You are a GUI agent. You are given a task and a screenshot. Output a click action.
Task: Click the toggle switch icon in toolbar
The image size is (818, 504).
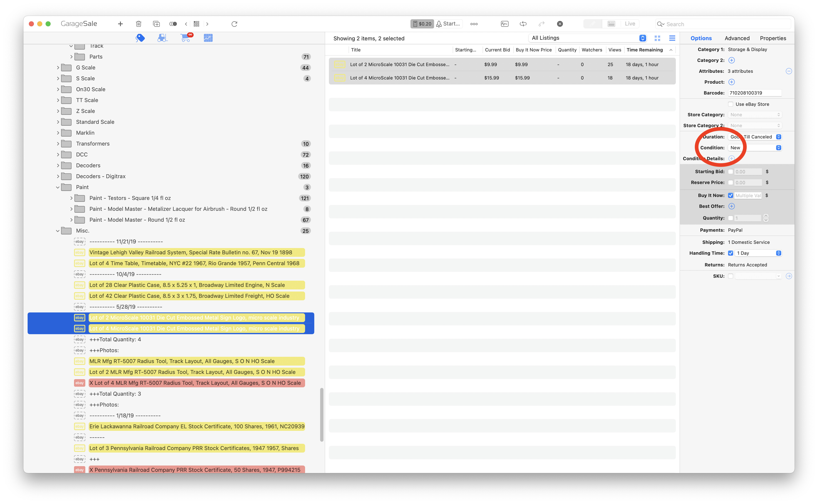[173, 24]
